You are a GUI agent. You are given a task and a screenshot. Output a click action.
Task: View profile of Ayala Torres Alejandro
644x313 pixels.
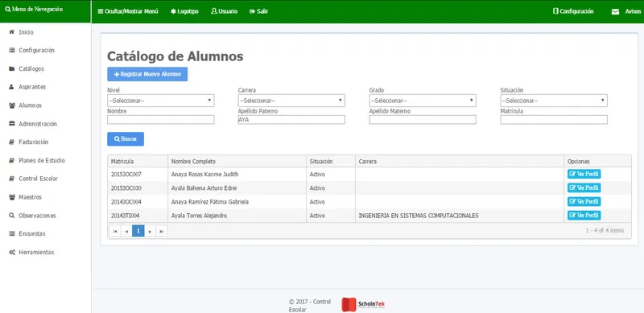click(x=584, y=216)
